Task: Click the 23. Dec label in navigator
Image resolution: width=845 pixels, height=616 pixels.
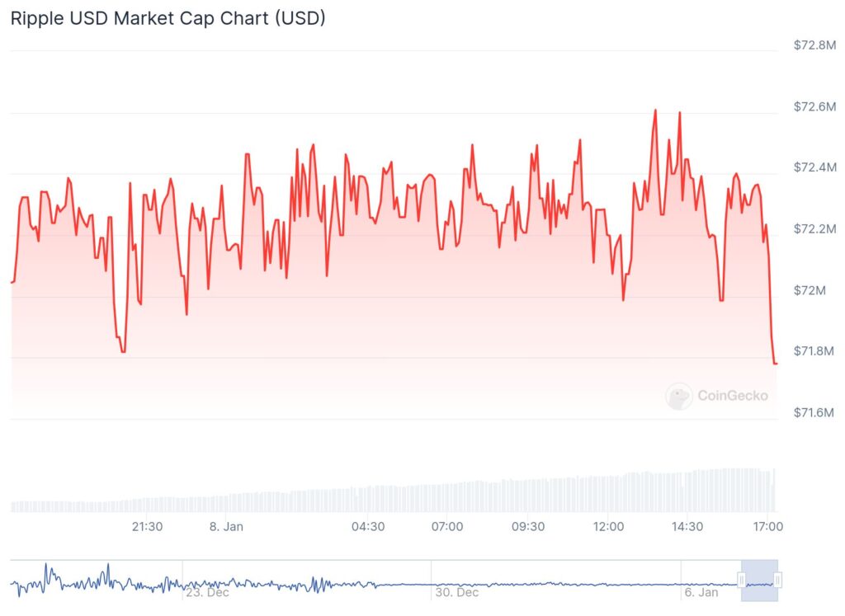Action: click(207, 592)
